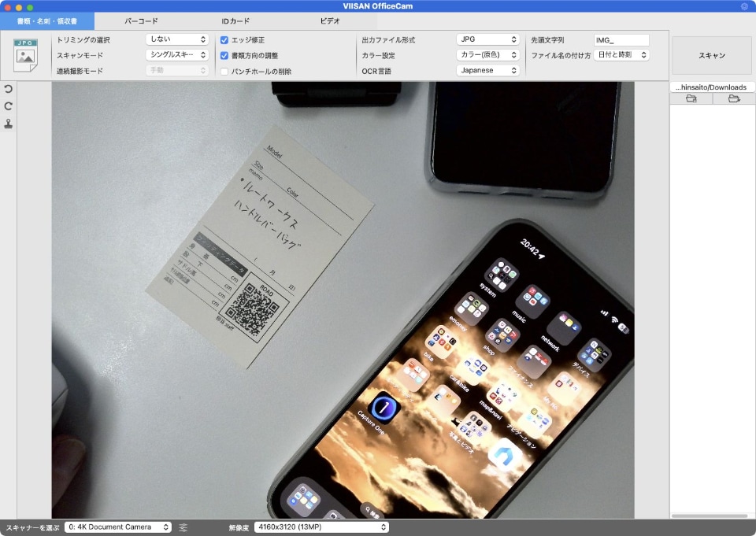The image size is (756, 536).
Task: Open the save folder icon in the right panel
Action: 691,98
